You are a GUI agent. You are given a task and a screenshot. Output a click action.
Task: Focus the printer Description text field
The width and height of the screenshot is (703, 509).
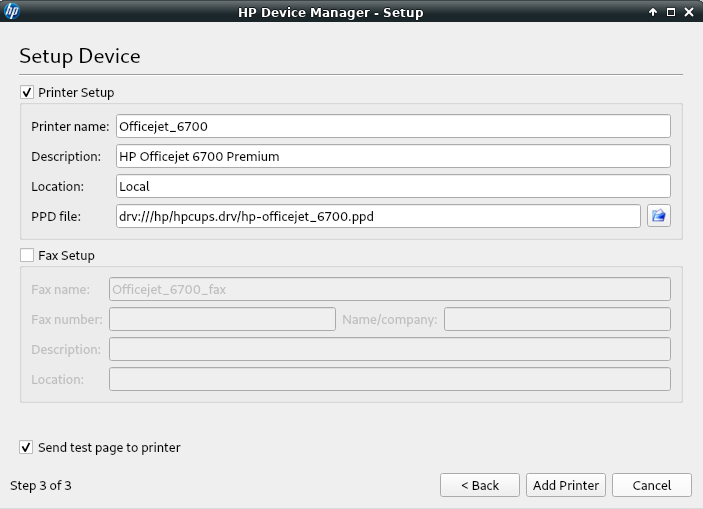click(392, 156)
